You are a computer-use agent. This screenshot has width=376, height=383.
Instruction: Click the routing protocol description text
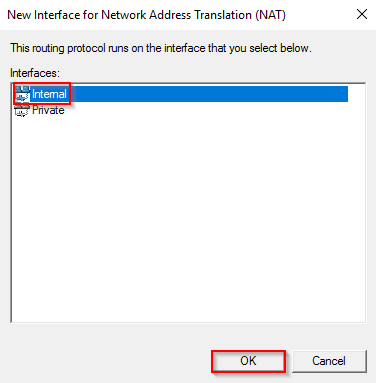coord(161,48)
